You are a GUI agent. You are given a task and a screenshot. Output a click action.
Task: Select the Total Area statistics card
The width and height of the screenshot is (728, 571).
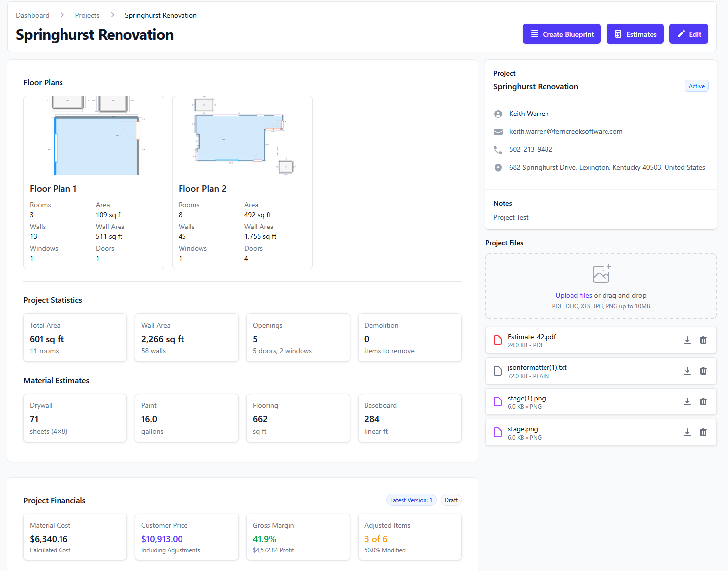pos(75,338)
